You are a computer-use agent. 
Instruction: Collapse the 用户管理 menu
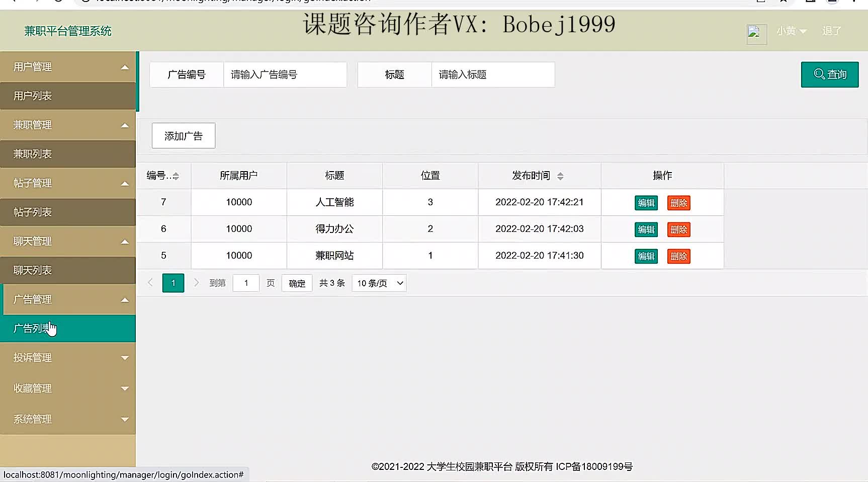click(68, 67)
